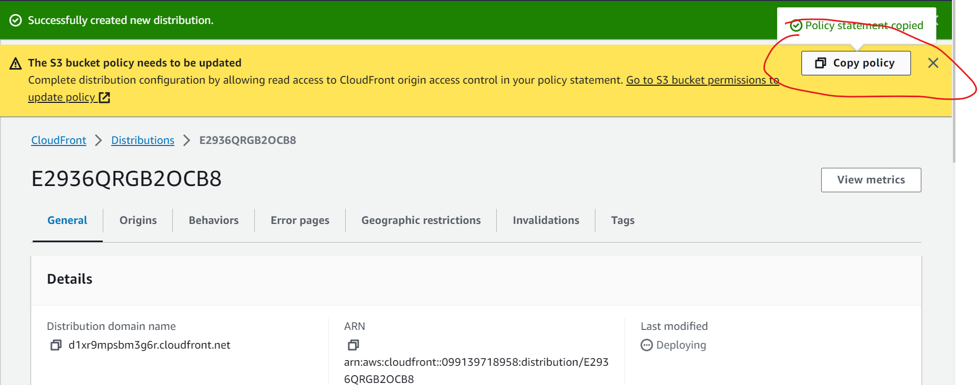
Task: Click the Deploying status icon
Action: [646, 345]
